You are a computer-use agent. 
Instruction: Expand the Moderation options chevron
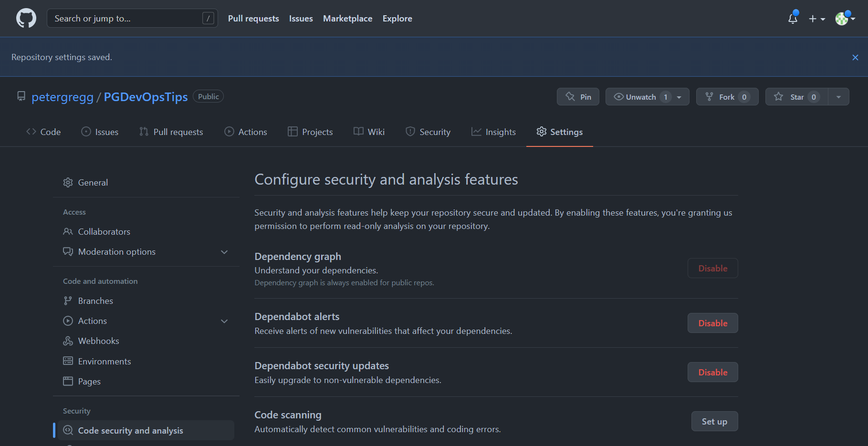click(x=224, y=252)
